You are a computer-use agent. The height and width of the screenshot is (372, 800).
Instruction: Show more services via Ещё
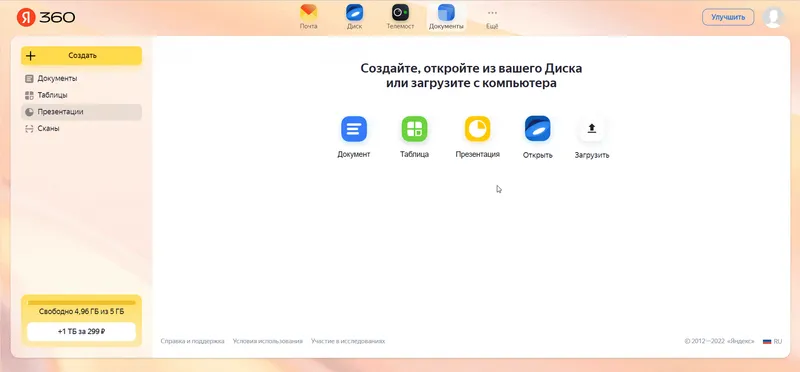tap(492, 18)
